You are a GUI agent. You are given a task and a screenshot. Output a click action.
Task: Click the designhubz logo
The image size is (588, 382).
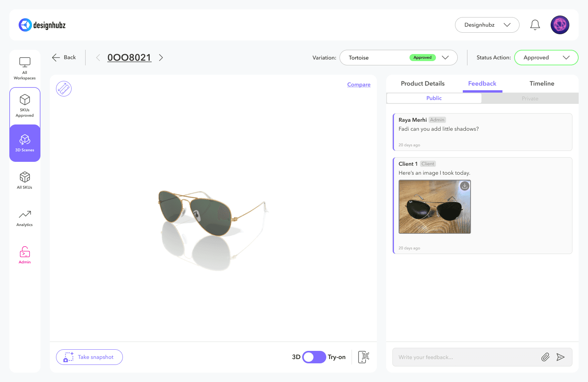(42, 25)
